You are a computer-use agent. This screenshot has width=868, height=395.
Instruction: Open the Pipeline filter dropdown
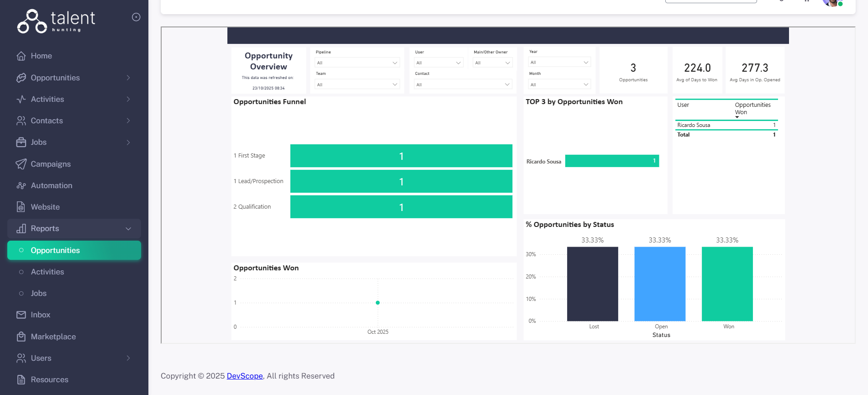pyautogui.click(x=357, y=63)
